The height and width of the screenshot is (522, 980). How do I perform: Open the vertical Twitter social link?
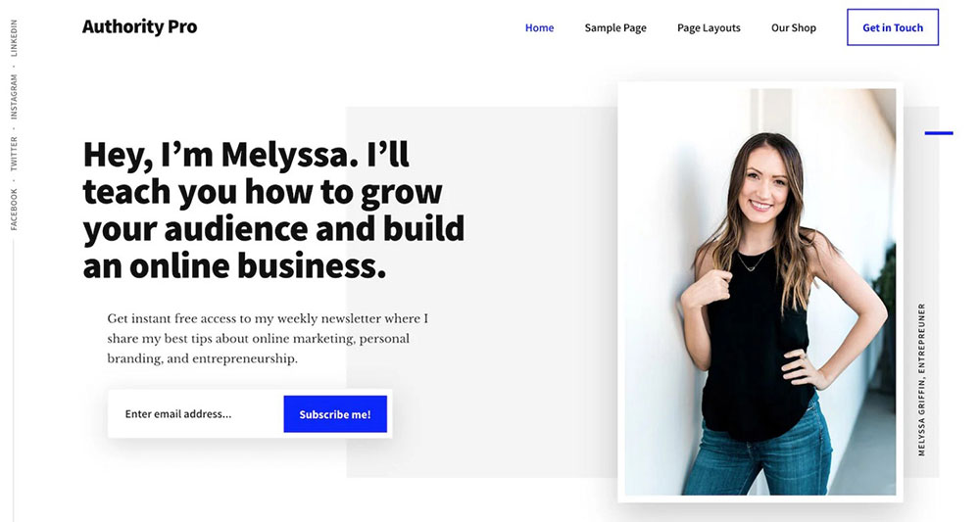pos(14,154)
